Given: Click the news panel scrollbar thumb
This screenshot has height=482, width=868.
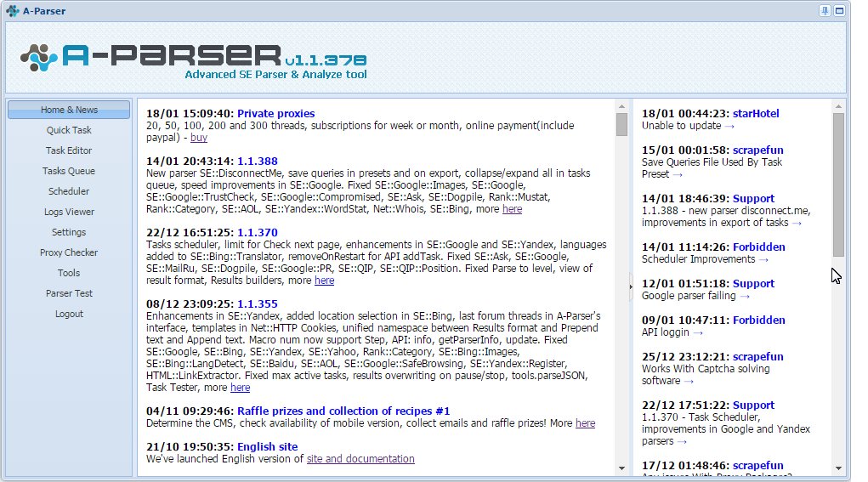Looking at the screenshot, I should click(621, 124).
